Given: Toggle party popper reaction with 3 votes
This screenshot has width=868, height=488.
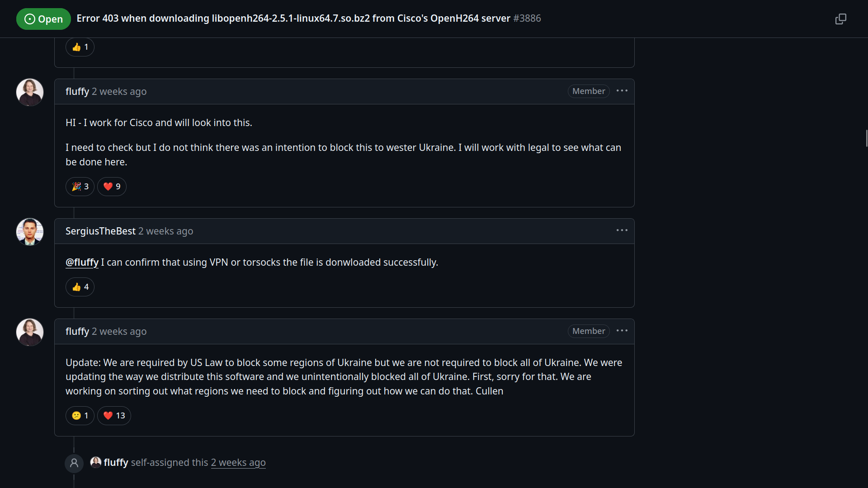Looking at the screenshot, I should tap(80, 187).
